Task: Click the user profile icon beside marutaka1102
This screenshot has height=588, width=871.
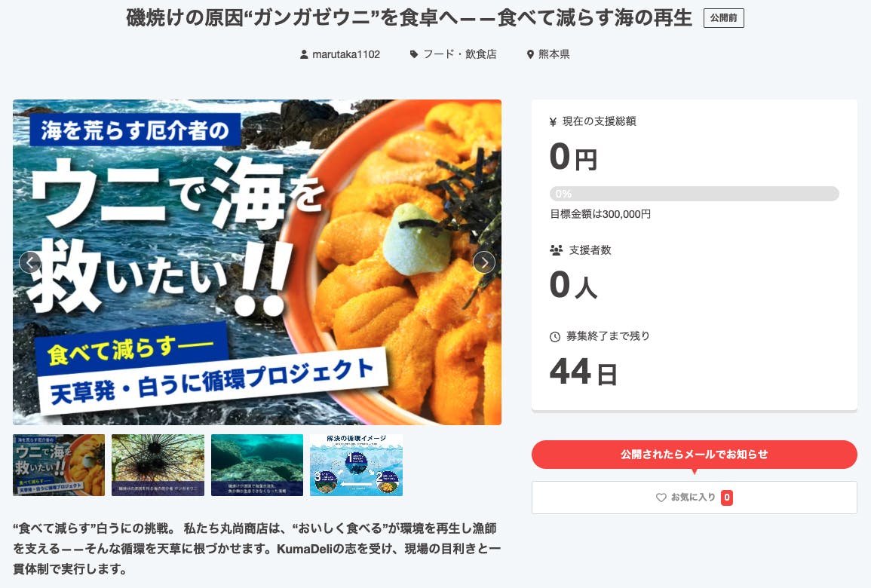Action: 304,54
